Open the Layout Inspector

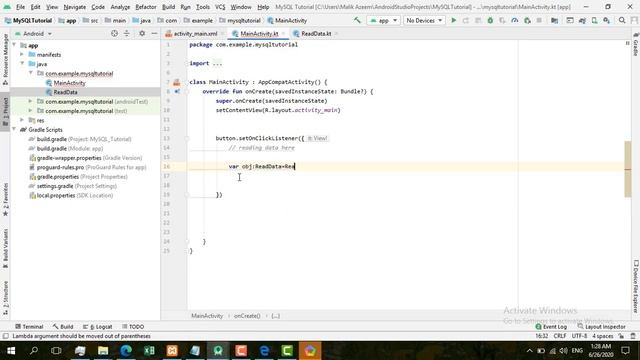coord(601,327)
